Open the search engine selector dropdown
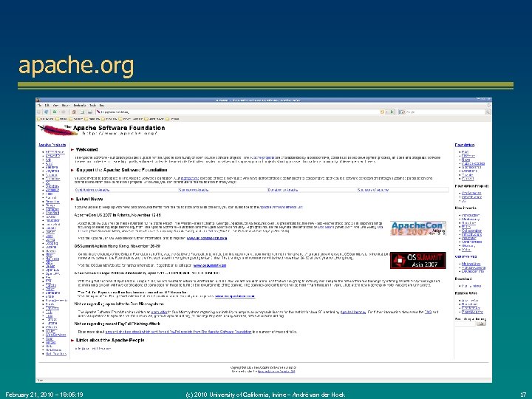Screen dimensions: 532x399 (402, 112)
